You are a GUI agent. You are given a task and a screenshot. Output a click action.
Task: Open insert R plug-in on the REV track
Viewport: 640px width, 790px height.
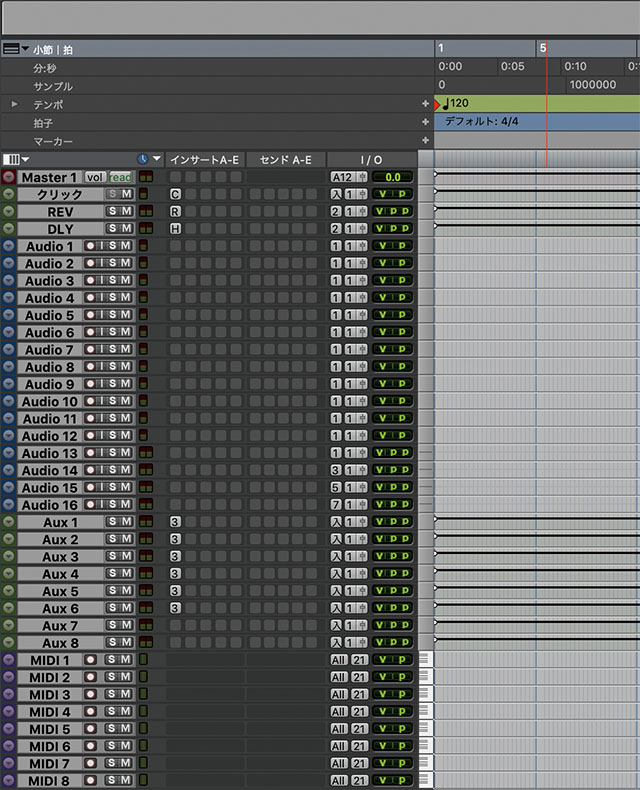point(175,211)
